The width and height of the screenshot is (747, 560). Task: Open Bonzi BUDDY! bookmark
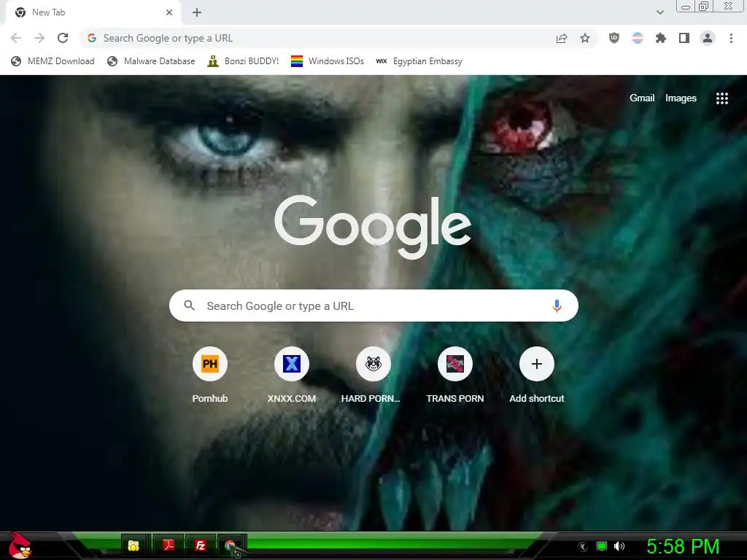(243, 61)
